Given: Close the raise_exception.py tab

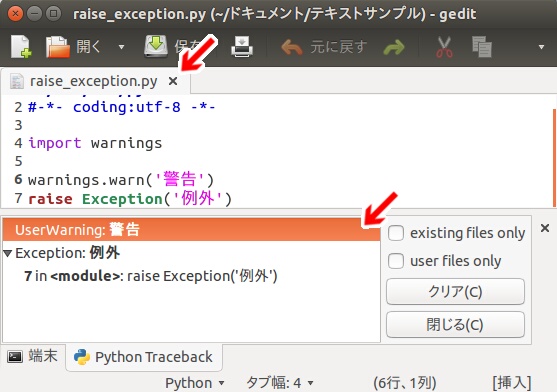Looking at the screenshot, I should click(173, 81).
